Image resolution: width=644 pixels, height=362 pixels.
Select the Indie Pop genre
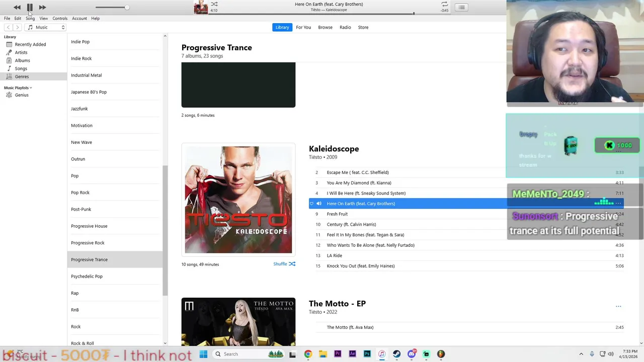click(x=80, y=42)
